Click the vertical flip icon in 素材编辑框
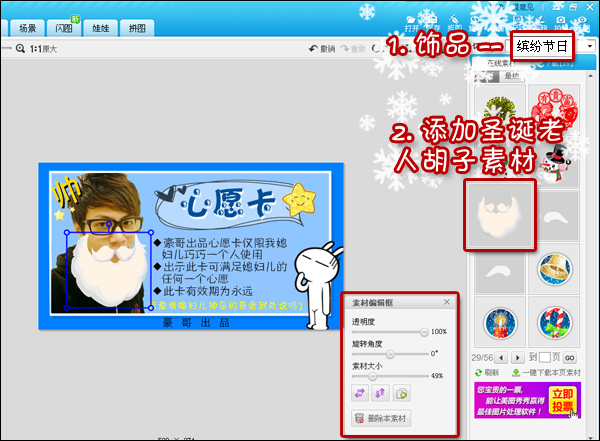Screen dimensions: 600x441 point(379,394)
